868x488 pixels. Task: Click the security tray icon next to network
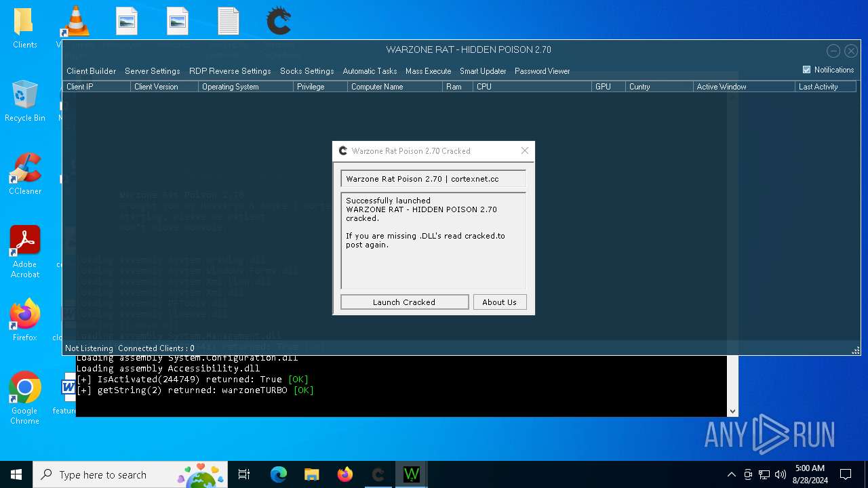(748, 474)
